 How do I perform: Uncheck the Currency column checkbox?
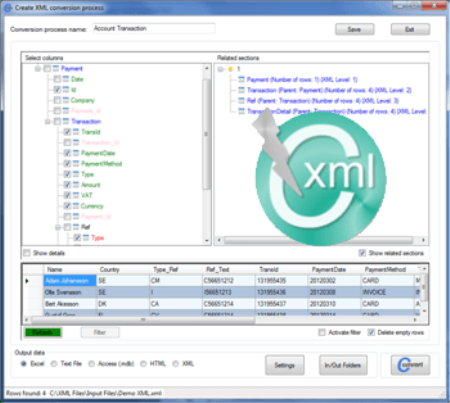point(67,206)
